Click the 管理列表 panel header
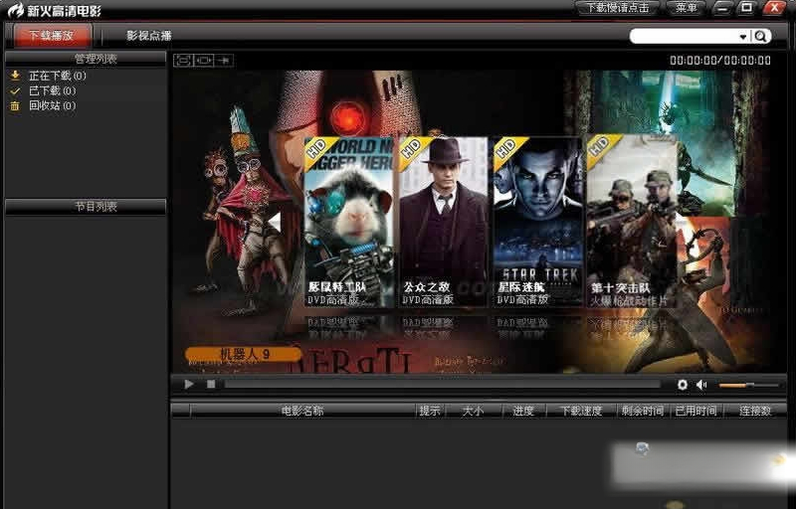 click(85, 58)
